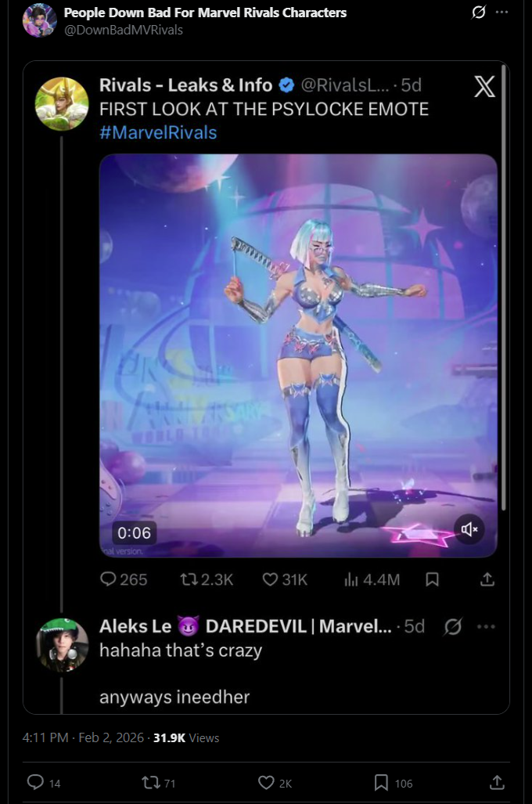The width and height of the screenshot is (532, 804).
Task: Reply to the main post showing 14
Action: coord(44,782)
